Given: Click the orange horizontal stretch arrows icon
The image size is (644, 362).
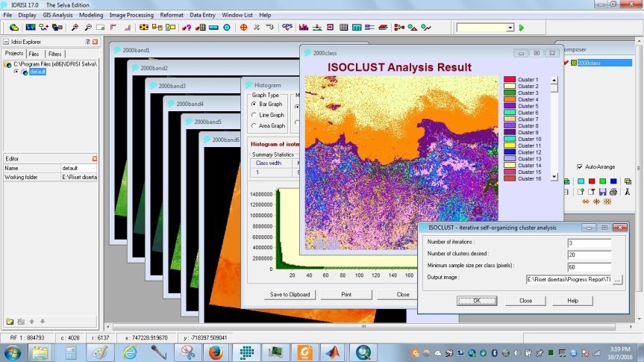Looking at the screenshot, I should (x=586, y=202).
